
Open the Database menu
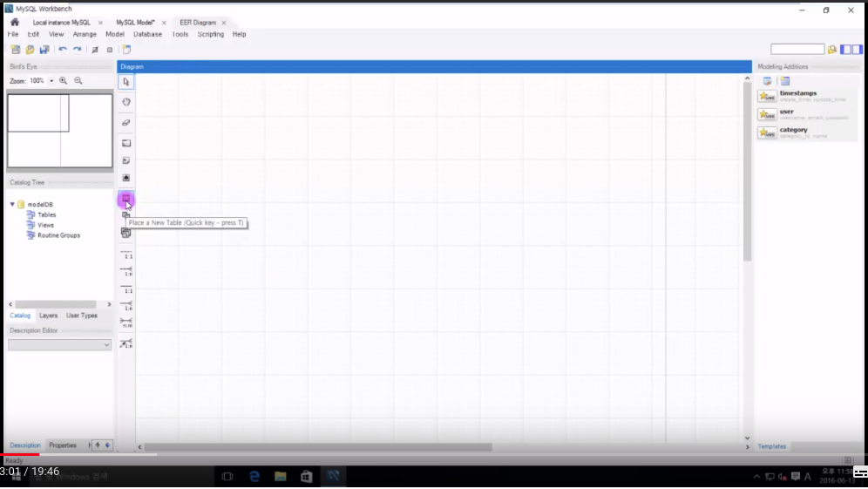click(147, 34)
